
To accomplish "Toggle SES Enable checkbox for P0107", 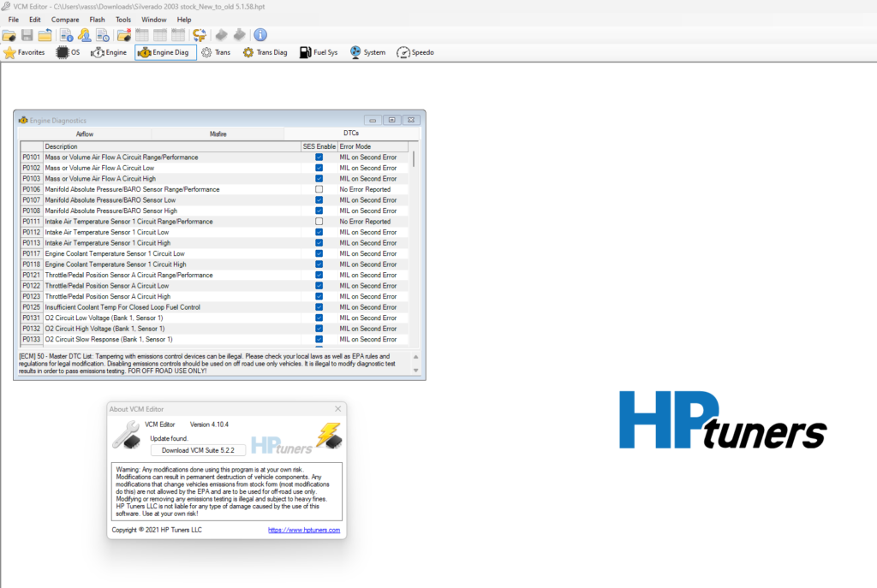I will pos(319,200).
